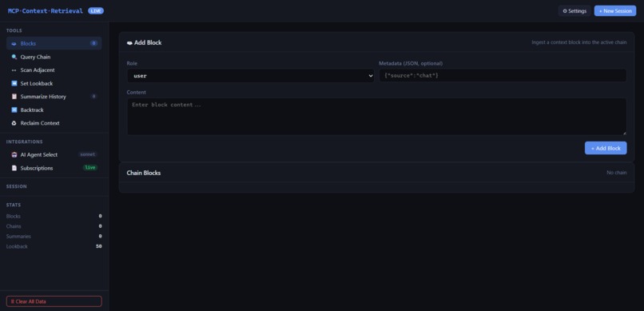Click the Summaries stat label
Image resolution: width=644 pixels, height=311 pixels.
click(x=18, y=237)
